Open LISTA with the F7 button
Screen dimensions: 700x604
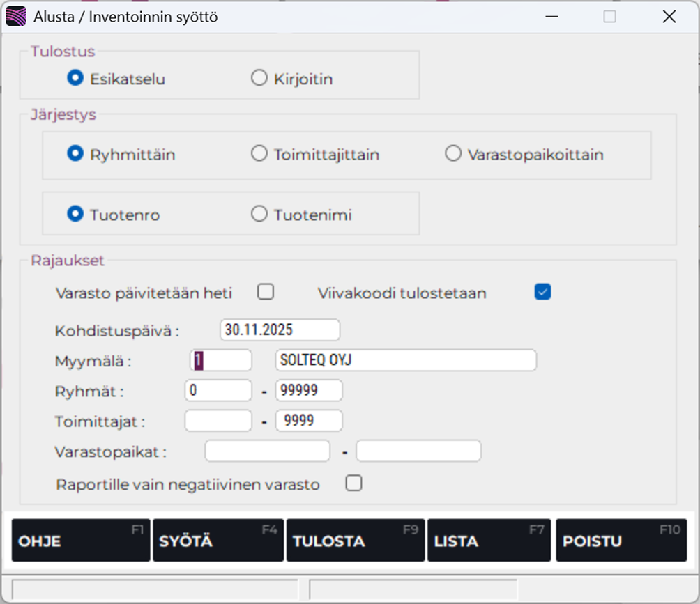pos(489,541)
